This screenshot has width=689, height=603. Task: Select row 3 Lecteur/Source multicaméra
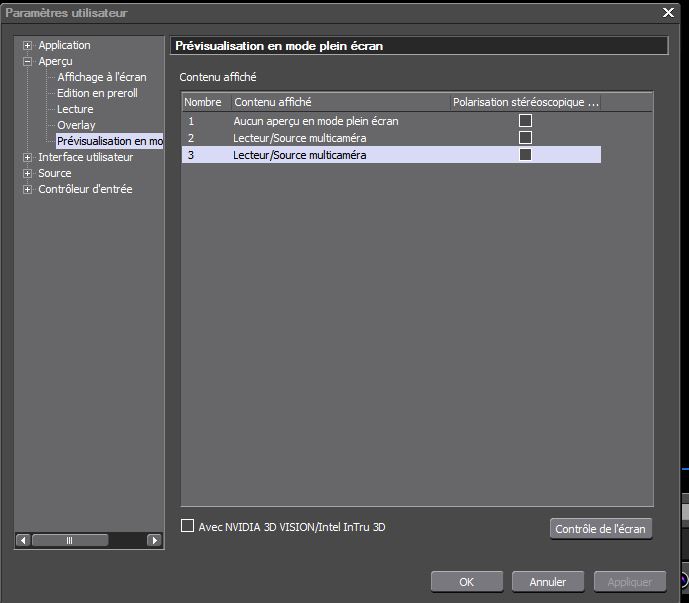392,155
